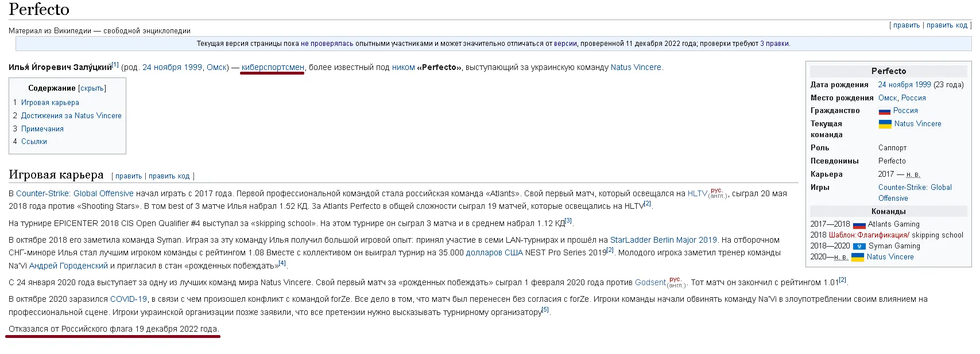Click the Ukrainian flag beside 2020 Natus Vincere row

click(x=858, y=258)
